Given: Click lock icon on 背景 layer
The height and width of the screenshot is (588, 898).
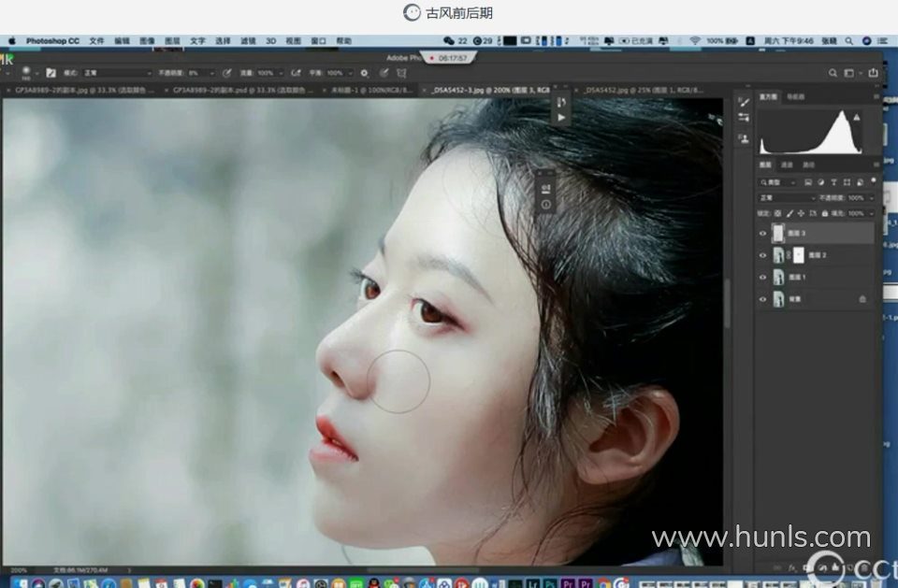Looking at the screenshot, I should point(862,299).
